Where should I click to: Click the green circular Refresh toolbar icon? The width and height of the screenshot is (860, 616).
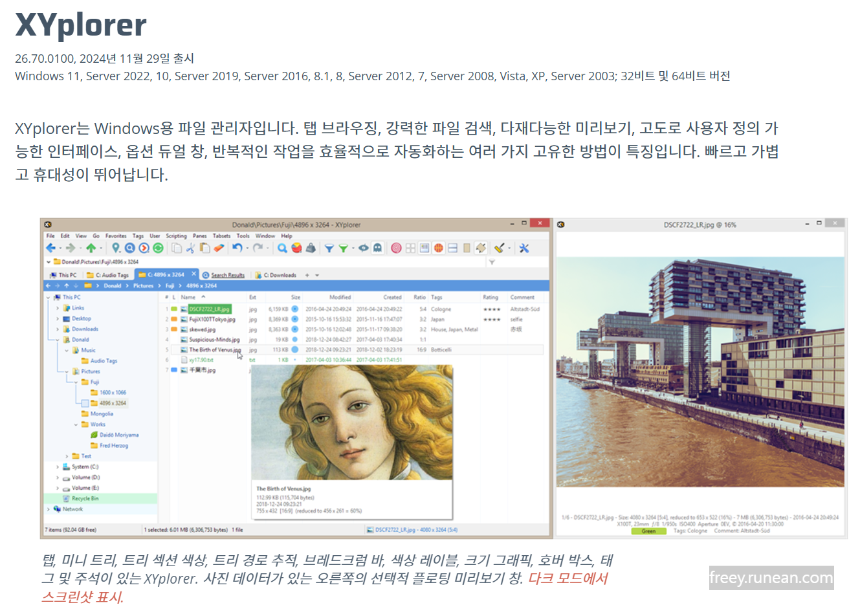point(158,248)
